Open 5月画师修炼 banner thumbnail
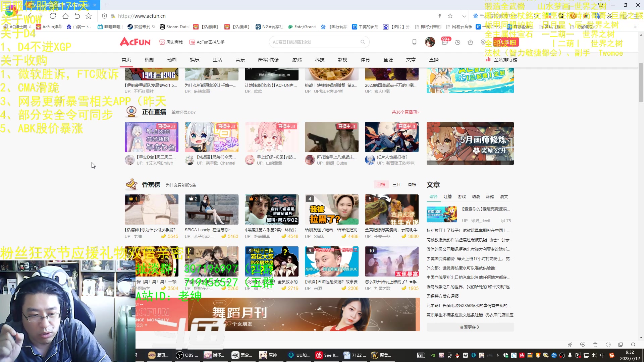This screenshot has height=362, width=644. click(470, 143)
